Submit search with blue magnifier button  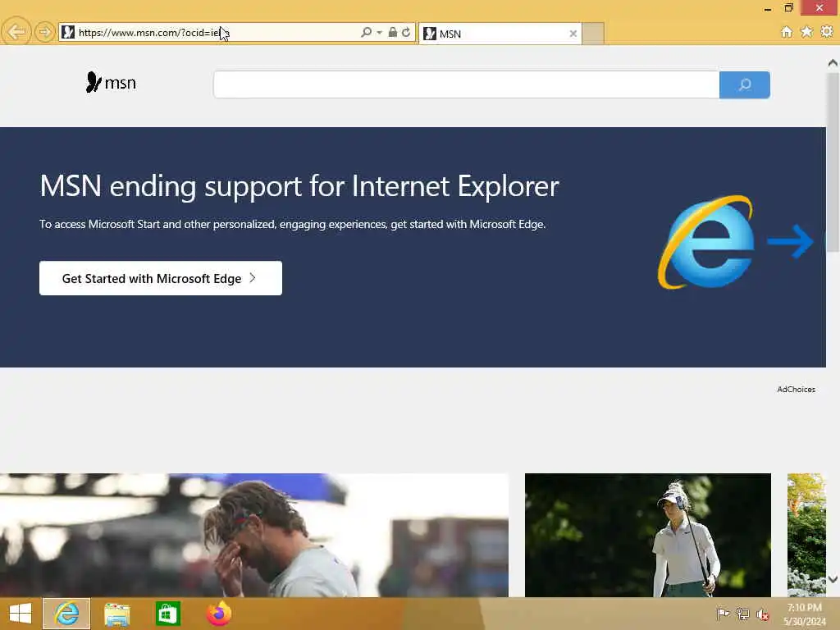745,84
